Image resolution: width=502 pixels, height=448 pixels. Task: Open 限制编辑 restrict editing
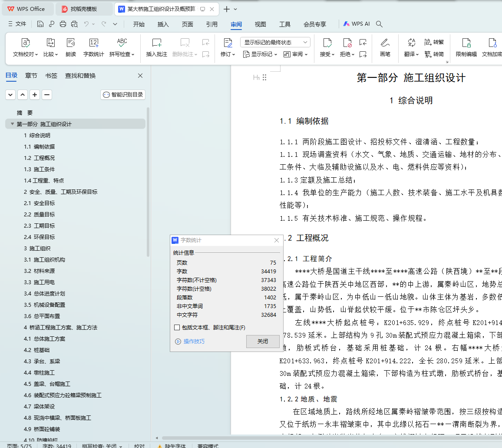point(466,47)
